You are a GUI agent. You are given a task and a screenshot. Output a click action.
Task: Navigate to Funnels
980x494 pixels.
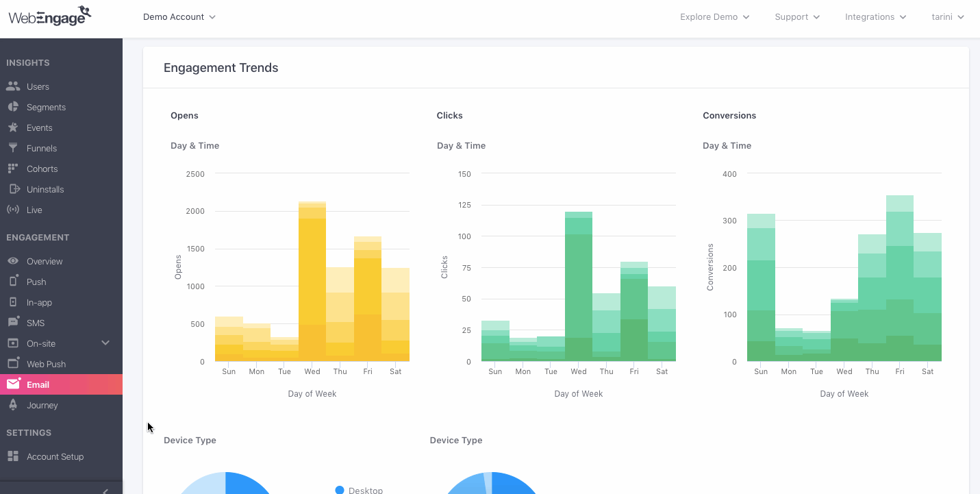click(42, 149)
